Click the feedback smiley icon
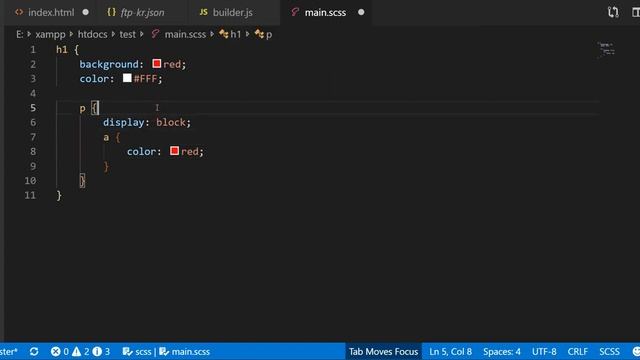Image resolution: width=640 pixels, height=360 pixels. [x=636, y=351]
